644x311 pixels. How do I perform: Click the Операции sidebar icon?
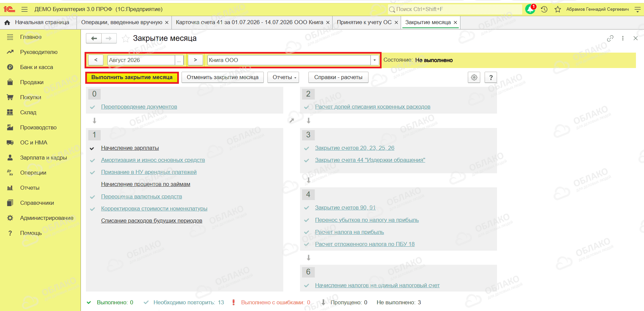click(x=10, y=173)
